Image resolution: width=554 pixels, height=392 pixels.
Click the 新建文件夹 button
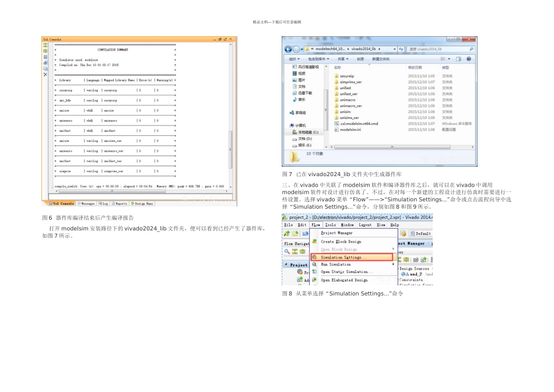click(x=381, y=59)
